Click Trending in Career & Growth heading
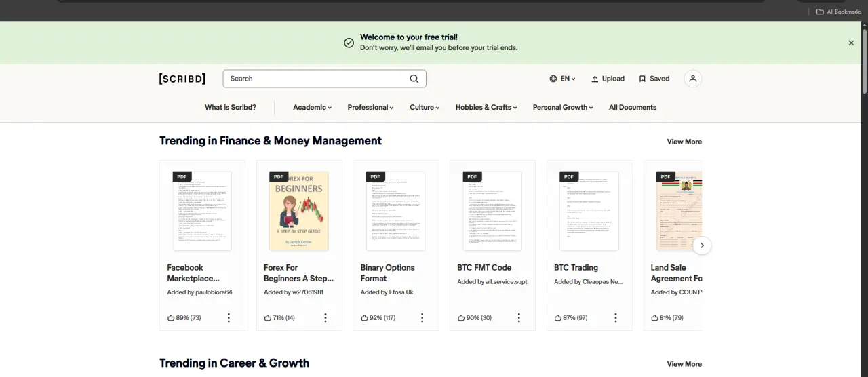 coord(234,363)
